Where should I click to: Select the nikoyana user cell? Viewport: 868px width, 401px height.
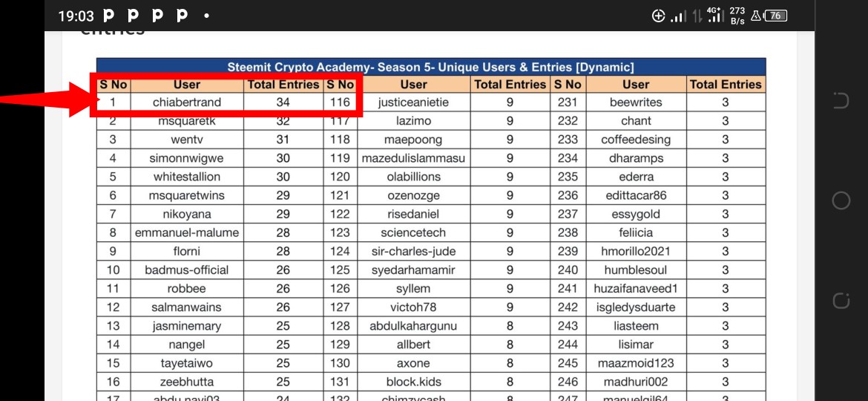[186, 215]
